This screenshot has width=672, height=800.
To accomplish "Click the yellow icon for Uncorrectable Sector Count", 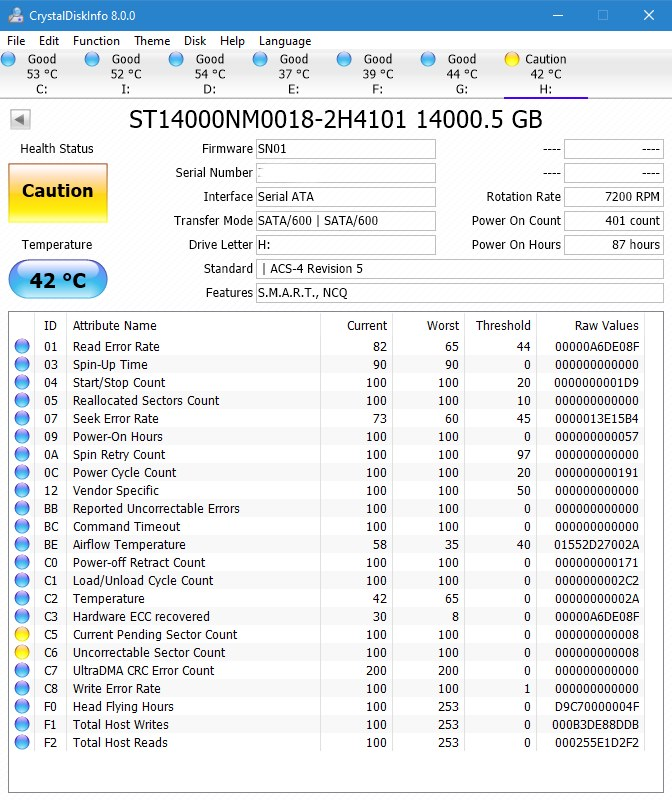I will click(x=22, y=652).
